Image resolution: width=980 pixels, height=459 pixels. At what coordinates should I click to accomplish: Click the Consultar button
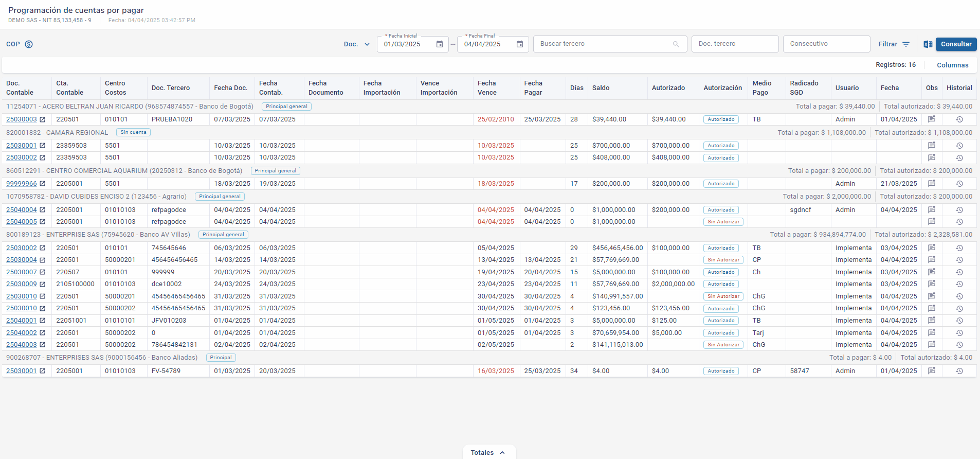[956, 44]
